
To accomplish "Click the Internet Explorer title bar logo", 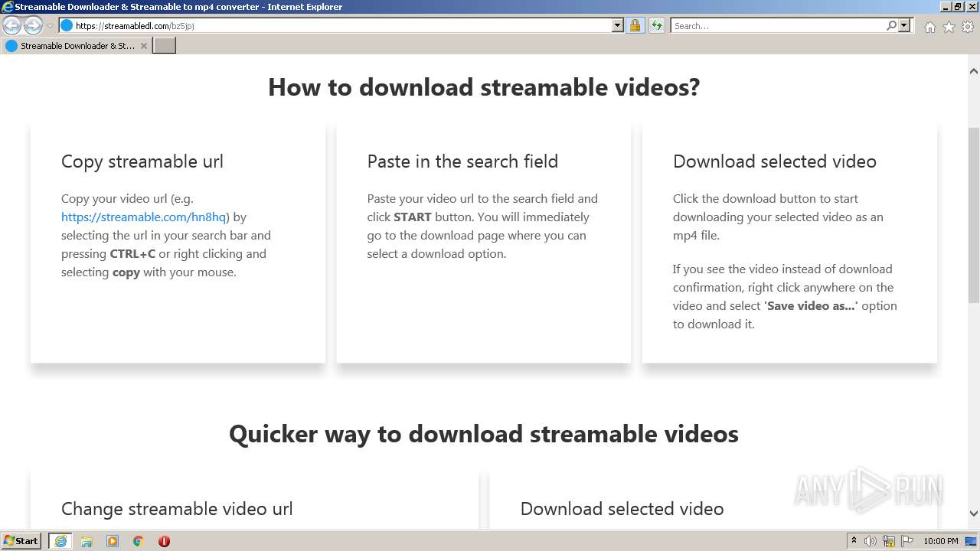I will pyautogui.click(x=8, y=7).
